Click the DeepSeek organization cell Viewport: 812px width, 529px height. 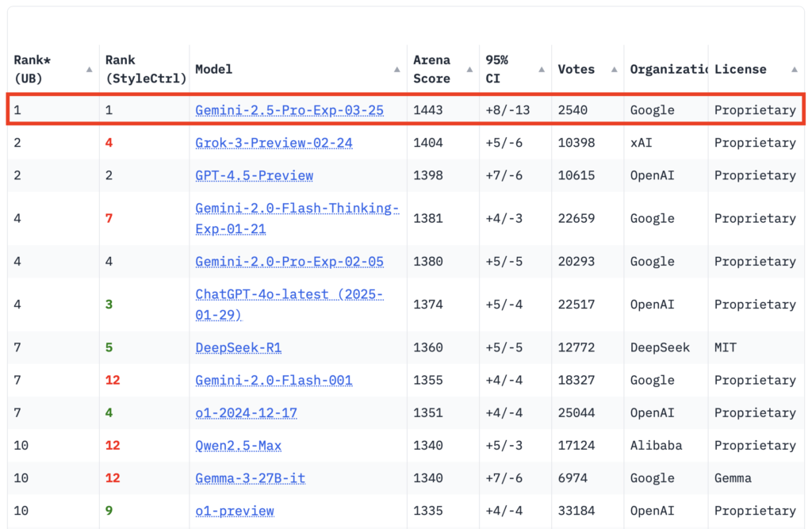click(660, 347)
